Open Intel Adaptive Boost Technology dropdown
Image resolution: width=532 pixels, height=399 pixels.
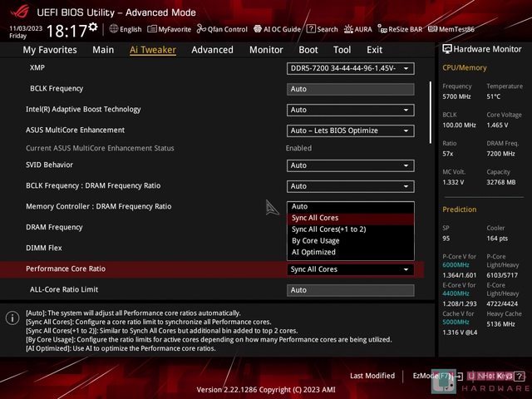(350, 110)
